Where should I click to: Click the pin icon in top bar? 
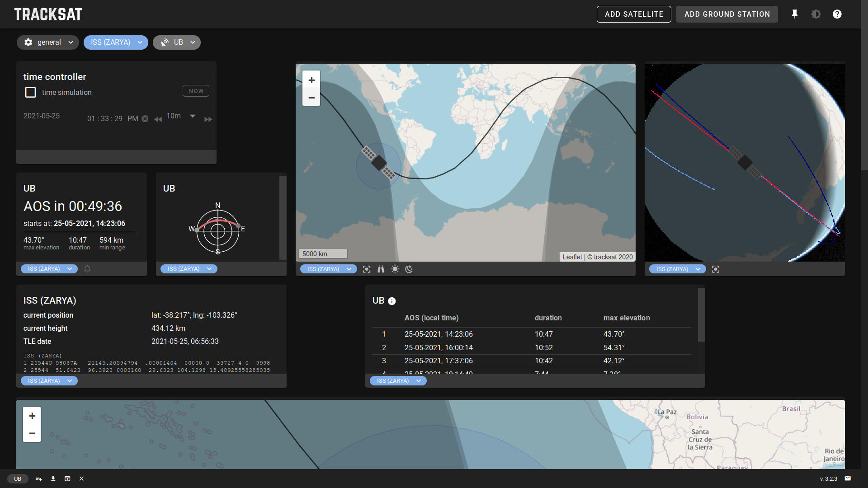(795, 14)
